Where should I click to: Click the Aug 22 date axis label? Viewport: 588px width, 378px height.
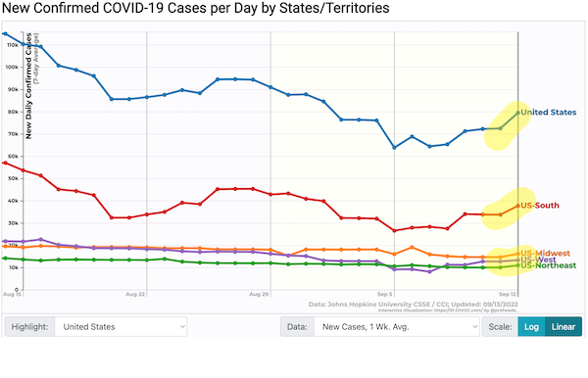click(135, 294)
